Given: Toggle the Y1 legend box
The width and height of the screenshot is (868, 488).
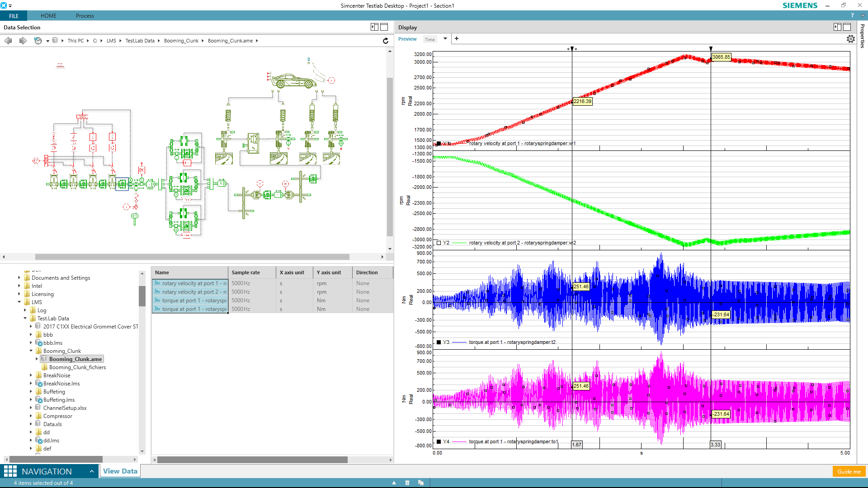Looking at the screenshot, I should 439,144.
